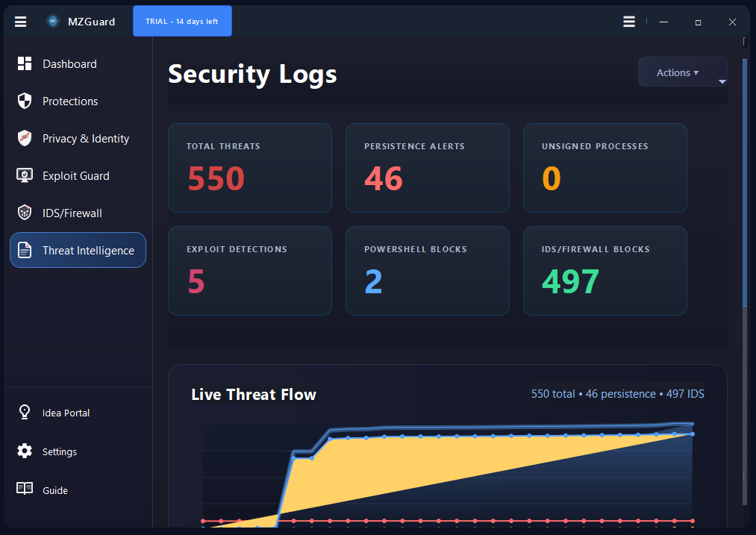Click the 497 IDS summary link
This screenshot has width=756, height=535.
(685, 393)
